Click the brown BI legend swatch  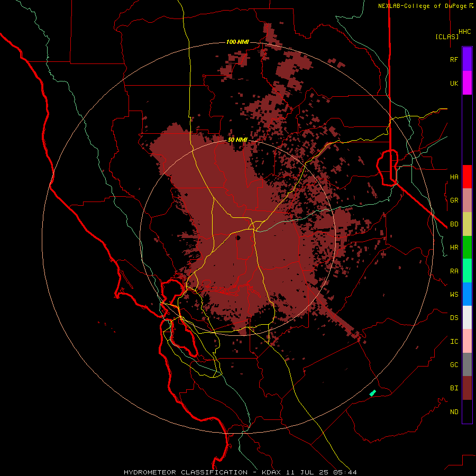pos(467,388)
